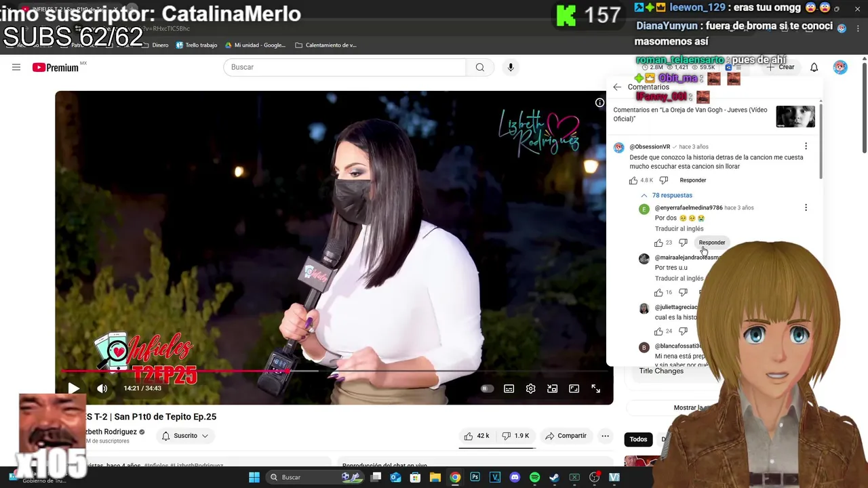Toggle the autoplay switch in the player
Image resolution: width=868 pixels, height=488 pixels.
tap(487, 388)
